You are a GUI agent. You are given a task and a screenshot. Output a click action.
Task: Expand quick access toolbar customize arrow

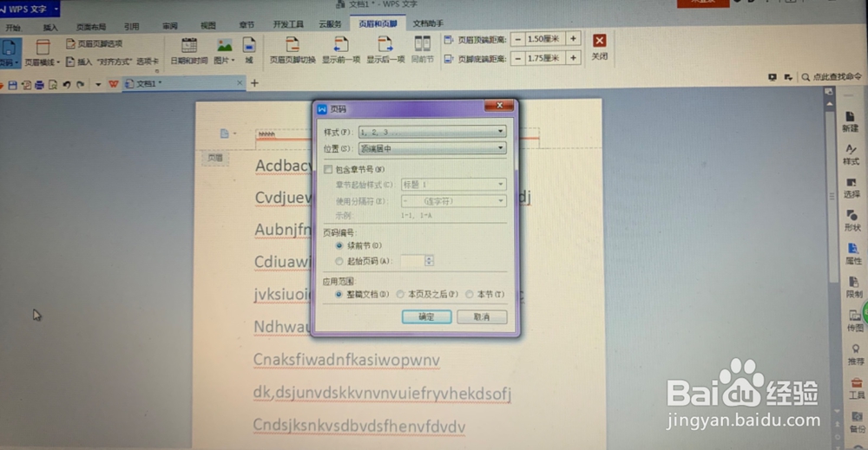point(98,85)
